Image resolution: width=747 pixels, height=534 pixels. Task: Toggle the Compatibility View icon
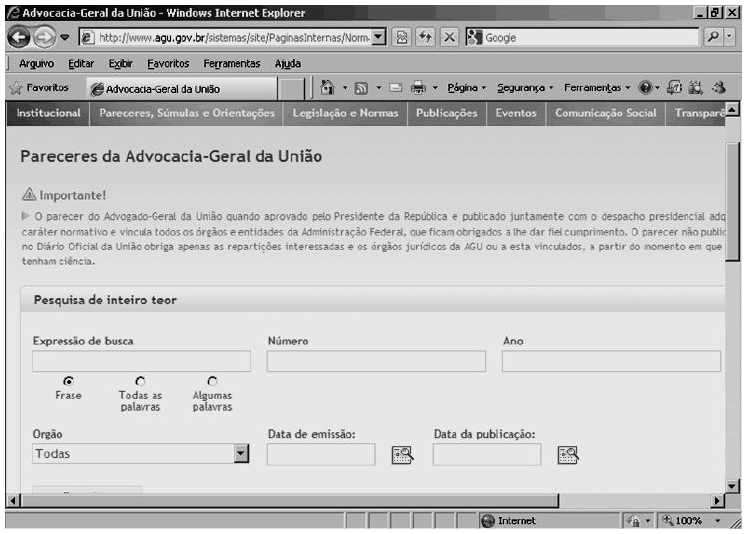pos(402,37)
